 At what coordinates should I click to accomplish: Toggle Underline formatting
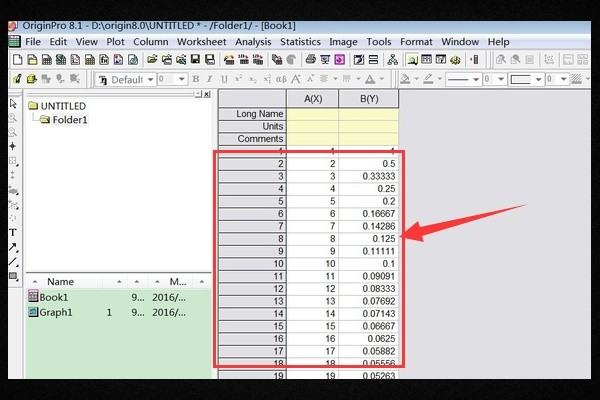point(224,79)
